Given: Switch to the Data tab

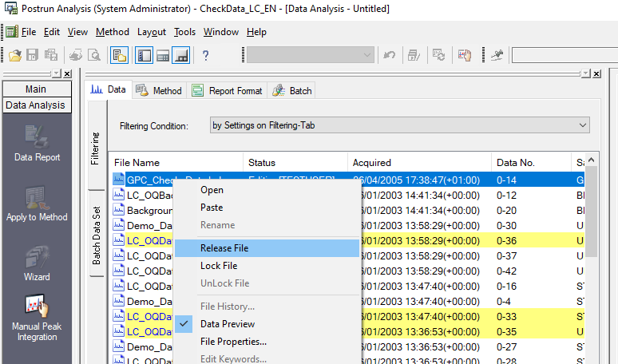Looking at the screenshot, I should pyautogui.click(x=108, y=90).
